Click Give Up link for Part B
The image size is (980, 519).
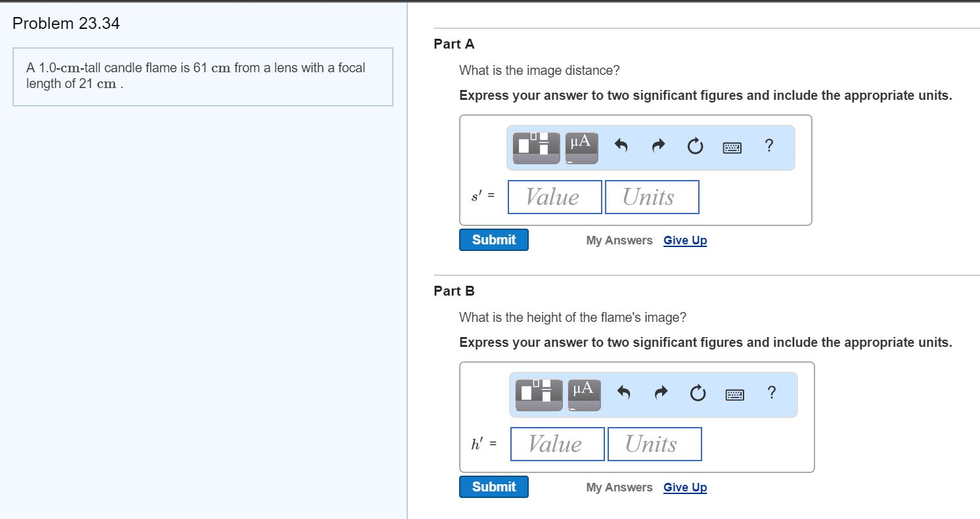click(x=685, y=487)
